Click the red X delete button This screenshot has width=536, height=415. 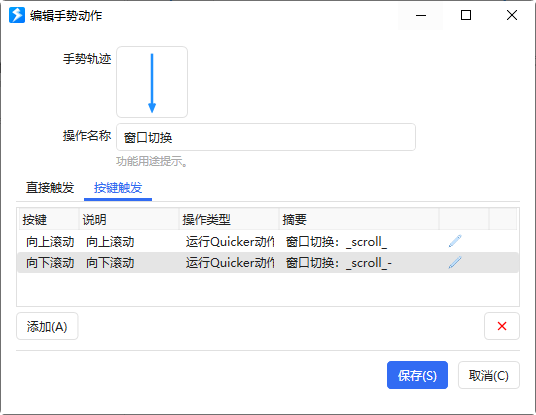point(502,326)
